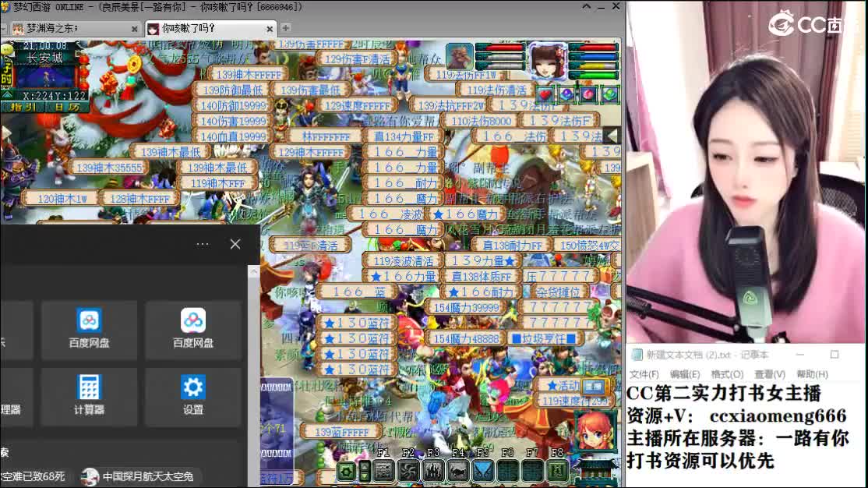Open the 119凌波清活 stall sign
868x488 pixels.
point(403,260)
